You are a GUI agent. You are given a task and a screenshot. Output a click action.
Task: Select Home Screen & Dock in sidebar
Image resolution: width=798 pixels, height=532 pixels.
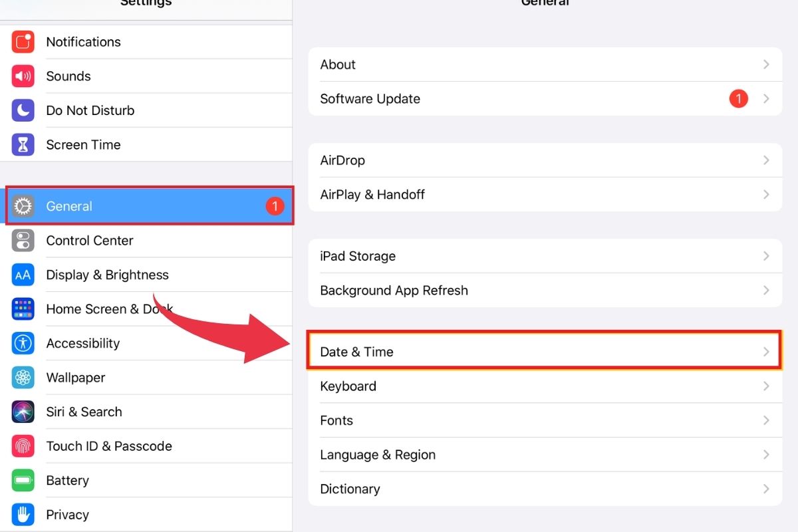click(x=109, y=309)
